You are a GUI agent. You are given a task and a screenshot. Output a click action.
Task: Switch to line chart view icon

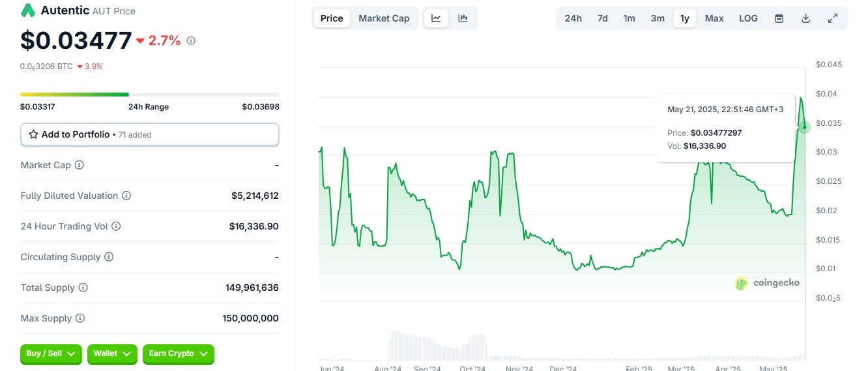436,18
